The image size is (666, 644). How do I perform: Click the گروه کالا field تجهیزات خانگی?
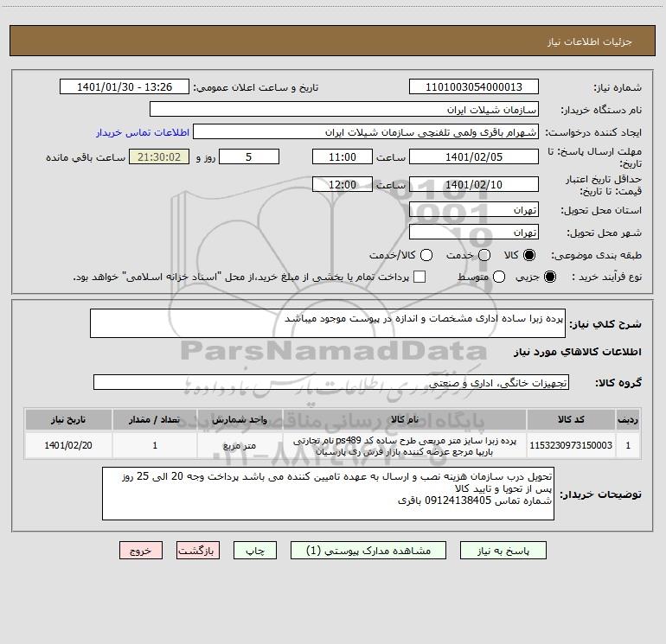(331, 382)
